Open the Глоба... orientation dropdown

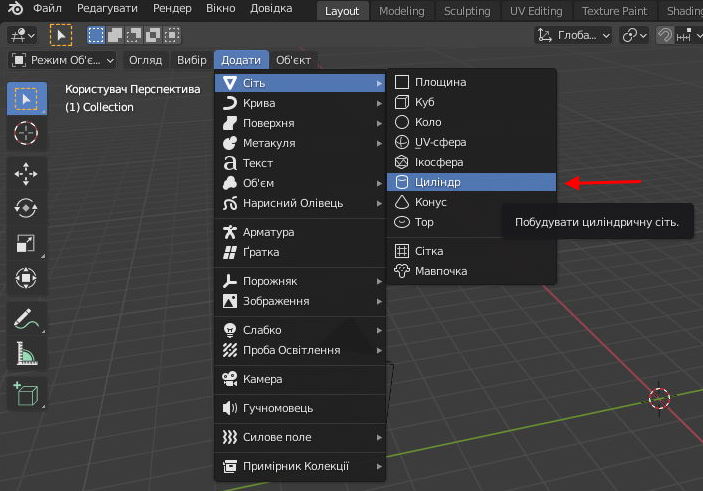[574, 35]
